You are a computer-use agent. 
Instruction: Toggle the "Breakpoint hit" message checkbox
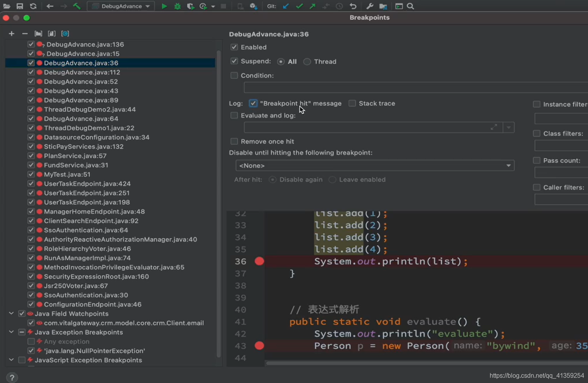253,103
